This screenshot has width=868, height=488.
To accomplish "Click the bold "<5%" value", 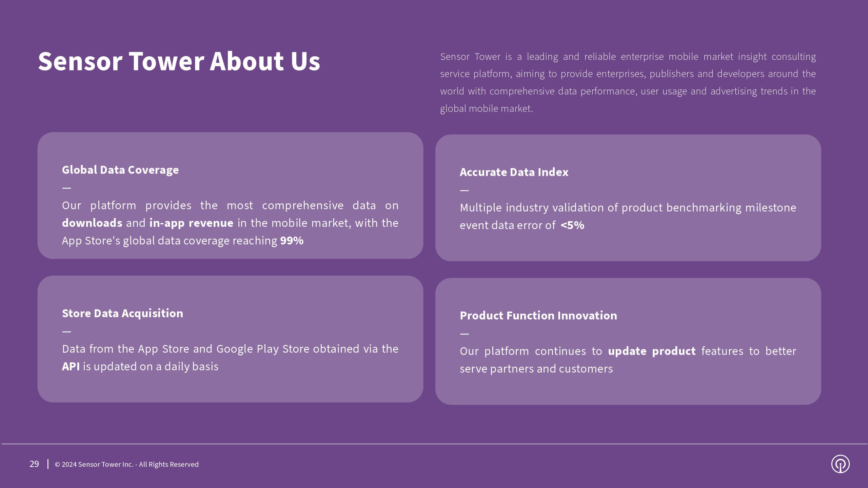I will click(x=572, y=225).
